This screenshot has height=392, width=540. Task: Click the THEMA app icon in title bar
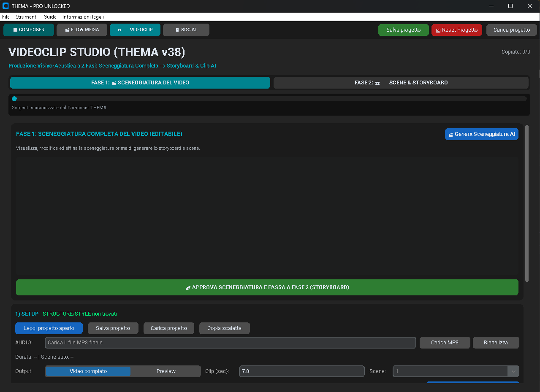[6, 6]
